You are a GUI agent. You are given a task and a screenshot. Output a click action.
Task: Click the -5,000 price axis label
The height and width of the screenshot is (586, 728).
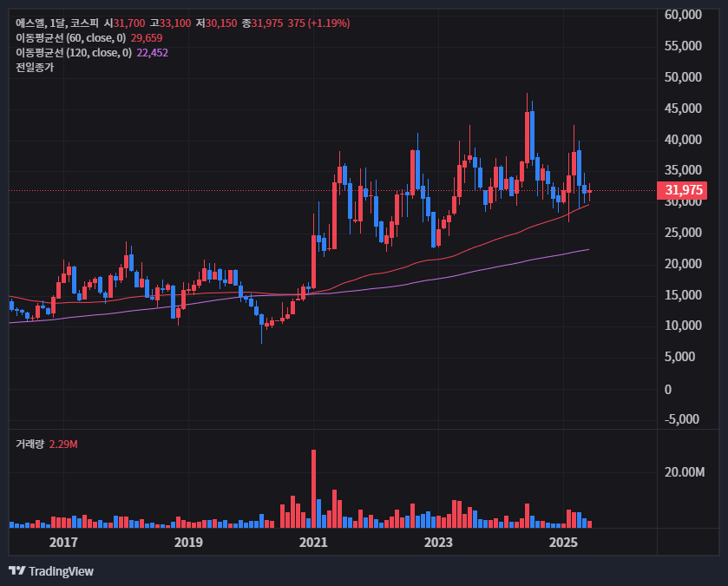[681, 418]
